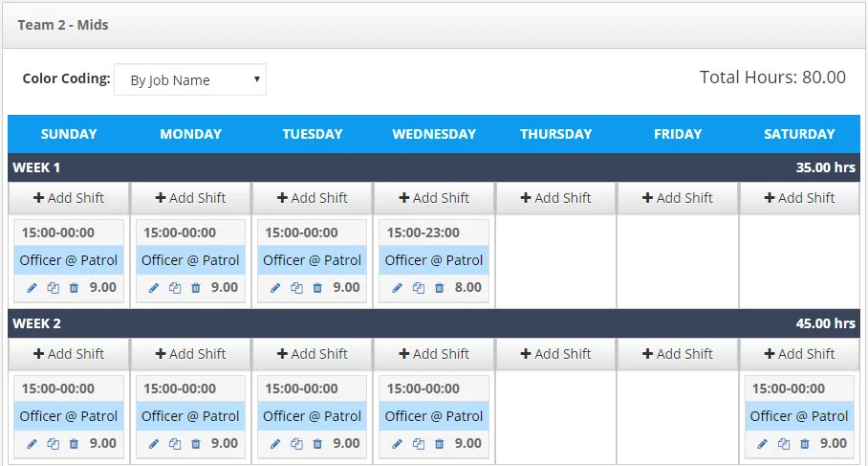The image size is (868, 466).
Task: Click the Week 2 Saturday 15:00-00:00 time
Action: (x=789, y=388)
